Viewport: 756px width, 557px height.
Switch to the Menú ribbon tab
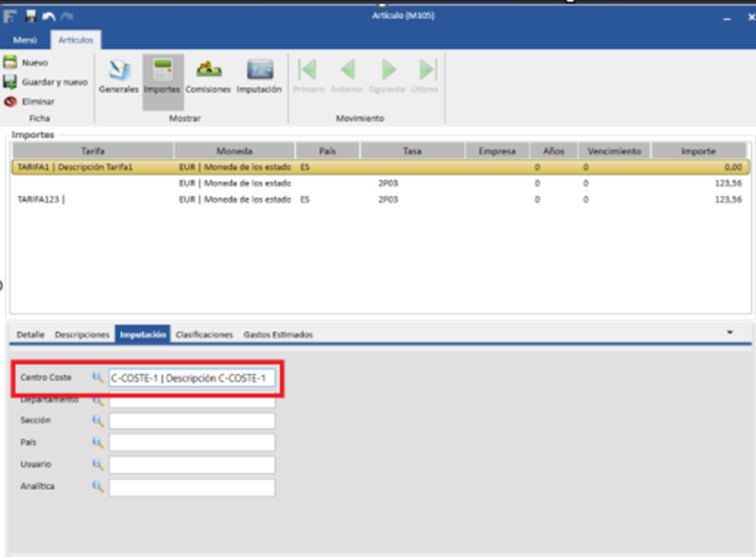(x=25, y=40)
